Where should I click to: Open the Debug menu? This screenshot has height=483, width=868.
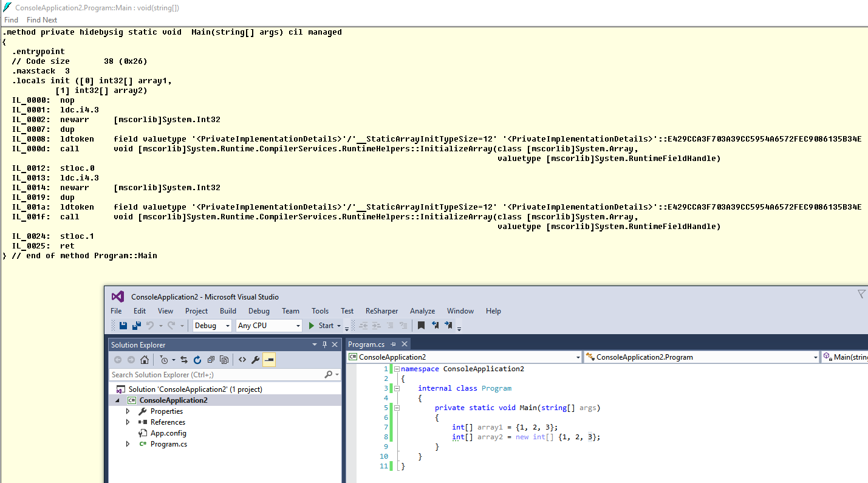(x=259, y=311)
